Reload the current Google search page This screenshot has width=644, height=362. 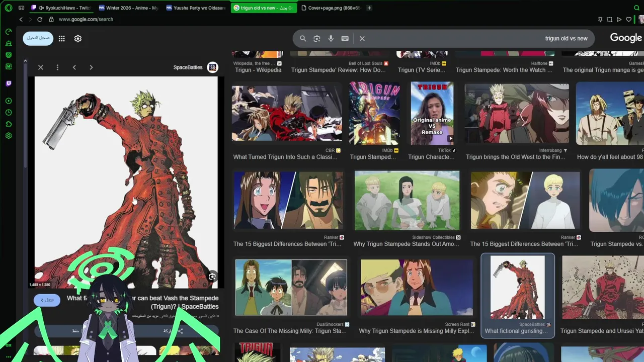click(40, 19)
